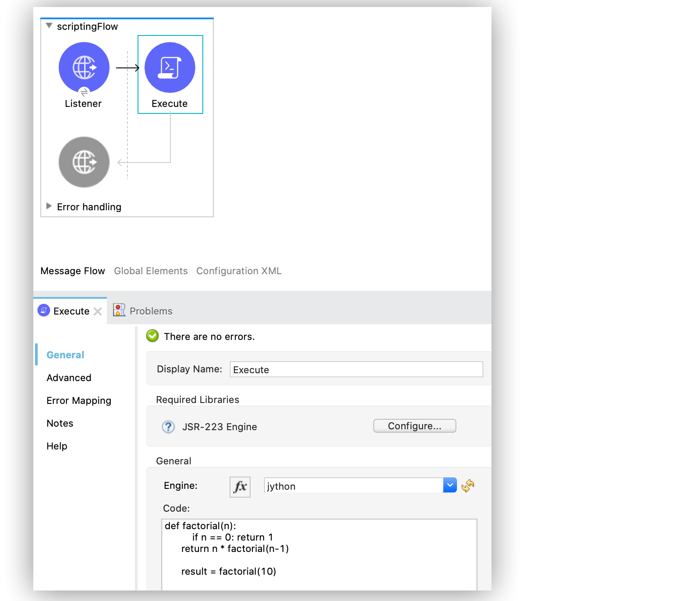Close the Execute properties tab

pyautogui.click(x=98, y=311)
